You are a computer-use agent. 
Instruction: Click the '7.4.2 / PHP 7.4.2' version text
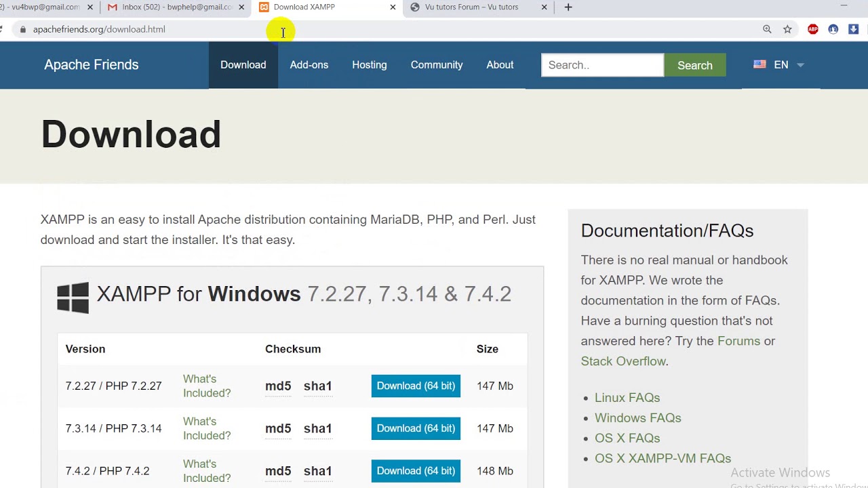(107, 471)
